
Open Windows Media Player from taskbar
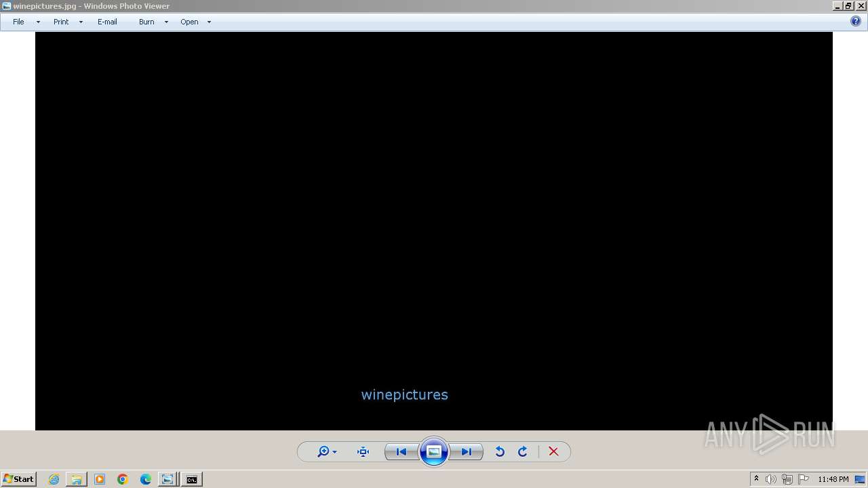point(100,479)
